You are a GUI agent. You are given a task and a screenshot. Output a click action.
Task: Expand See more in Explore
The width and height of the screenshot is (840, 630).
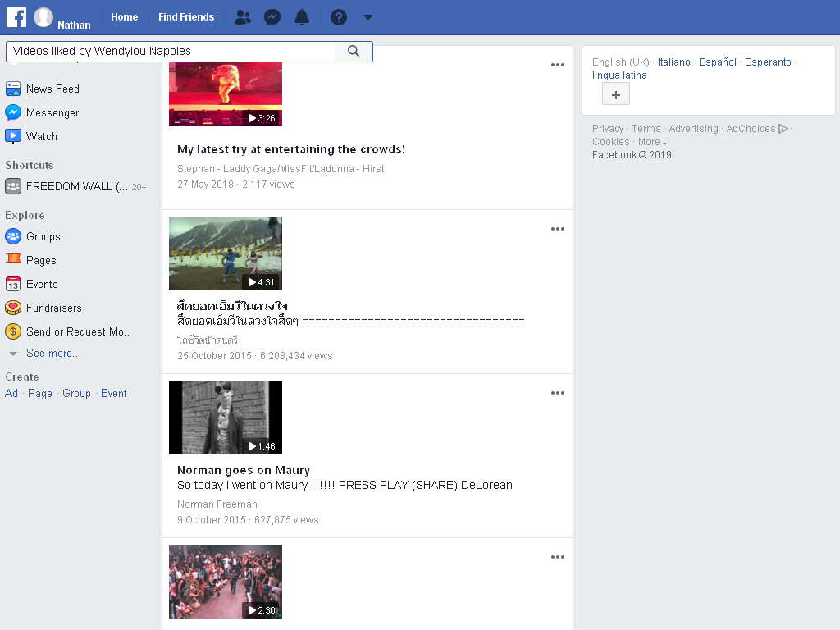pyautogui.click(x=53, y=354)
